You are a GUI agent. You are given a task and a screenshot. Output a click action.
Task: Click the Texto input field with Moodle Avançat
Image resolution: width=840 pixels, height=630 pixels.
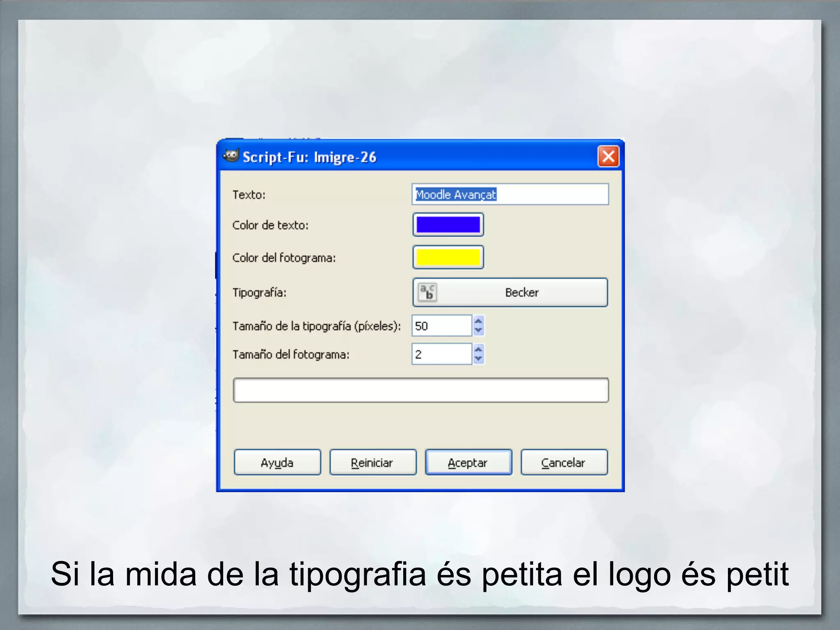pos(510,194)
